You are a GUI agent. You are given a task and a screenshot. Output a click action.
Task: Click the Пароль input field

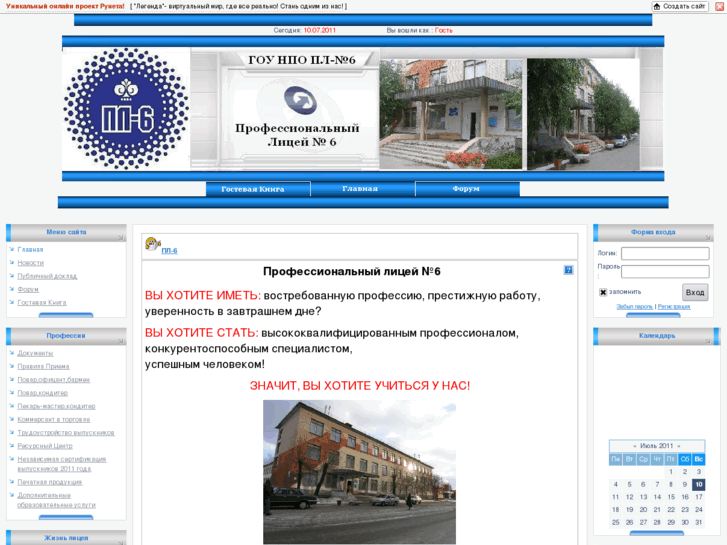pos(665,271)
